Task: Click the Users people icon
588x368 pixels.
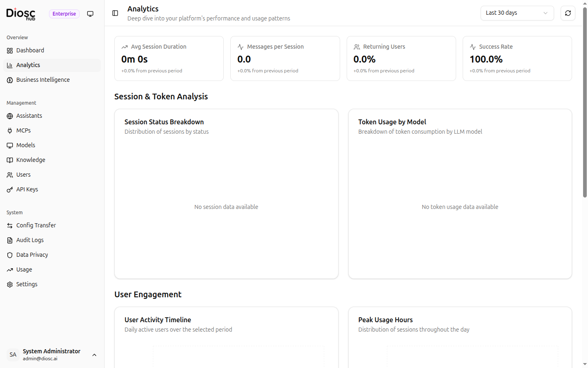Action: [10, 175]
